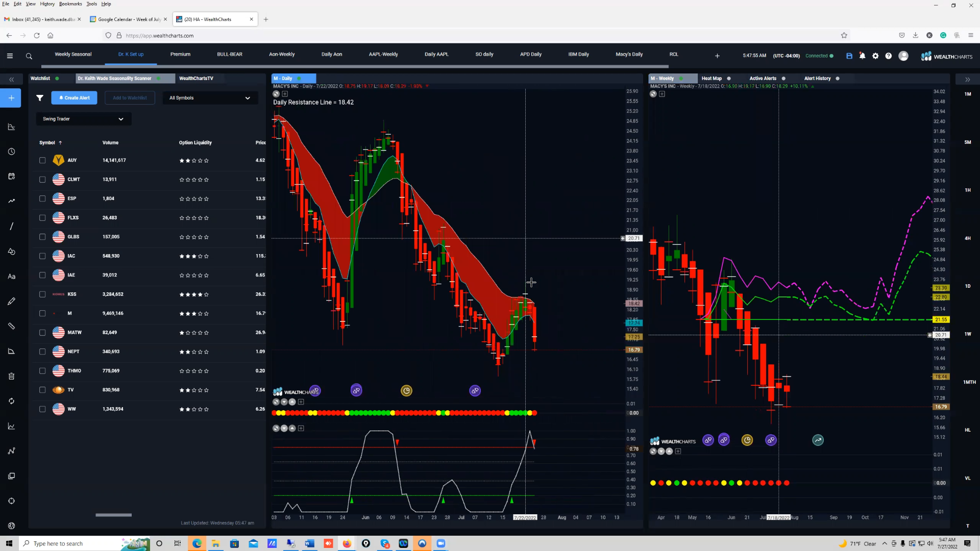Open the settings gear in top bar
980x551 pixels.
click(875, 56)
